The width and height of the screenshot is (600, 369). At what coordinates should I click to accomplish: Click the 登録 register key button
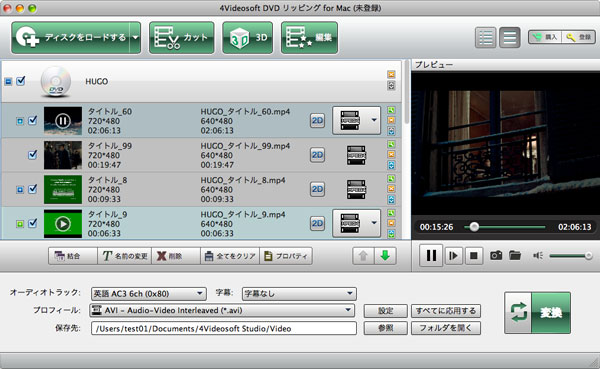tap(579, 37)
